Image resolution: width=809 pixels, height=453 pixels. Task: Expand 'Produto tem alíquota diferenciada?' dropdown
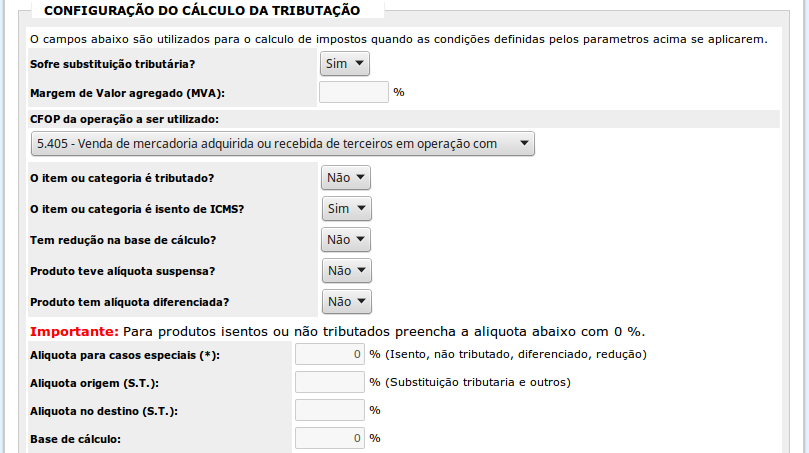[x=346, y=302]
